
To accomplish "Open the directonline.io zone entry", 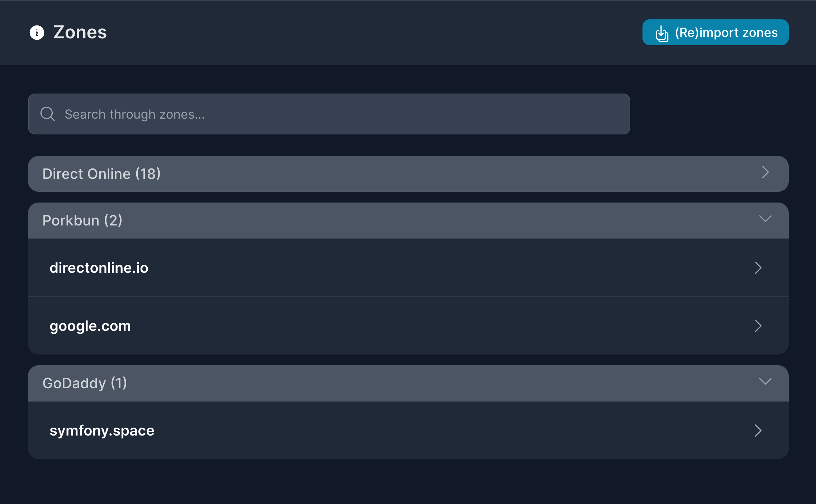I will click(99, 268).
